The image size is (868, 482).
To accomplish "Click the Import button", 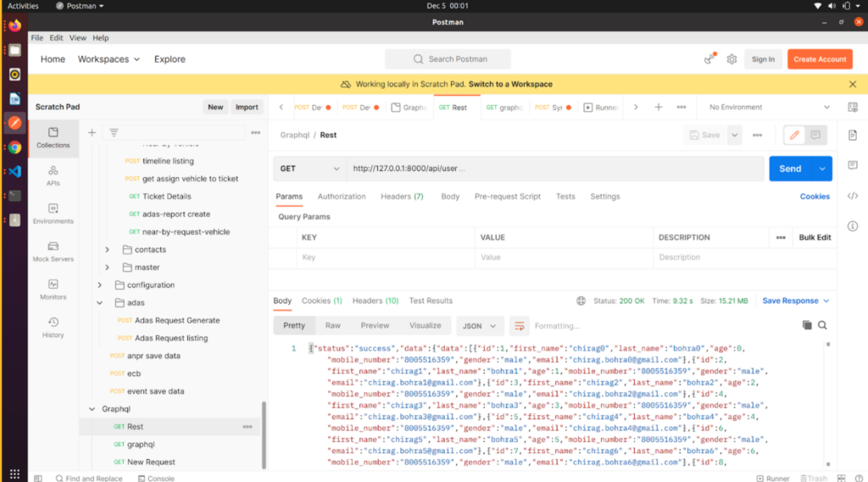I will [247, 108].
